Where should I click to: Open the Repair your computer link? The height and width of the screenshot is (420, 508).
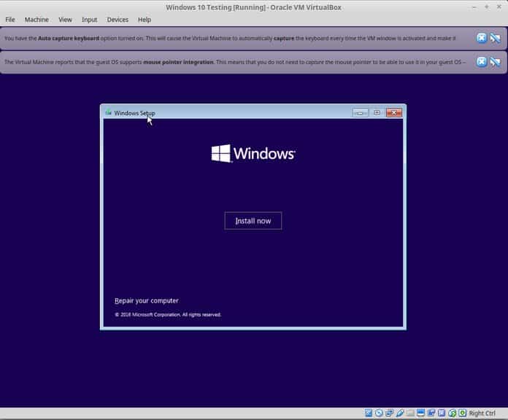147,300
